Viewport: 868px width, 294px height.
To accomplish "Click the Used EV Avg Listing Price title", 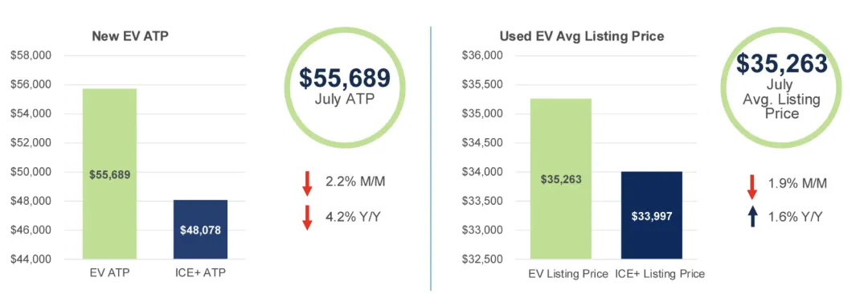I will point(582,37).
